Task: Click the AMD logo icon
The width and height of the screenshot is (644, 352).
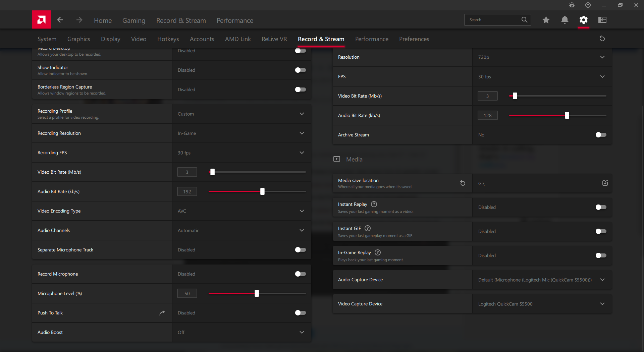Action: click(42, 20)
